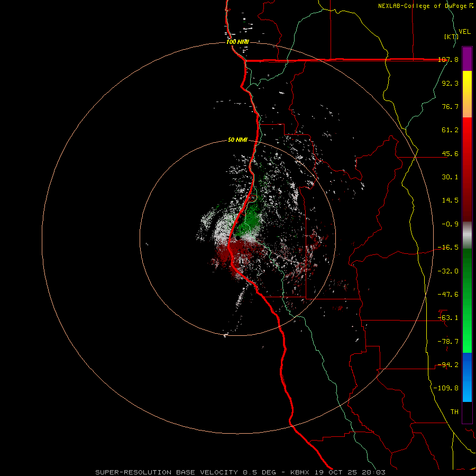Click the 100 NMI range ring label
Image resolution: width=476 pixels, height=476 pixels.
click(x=237, y=42)
